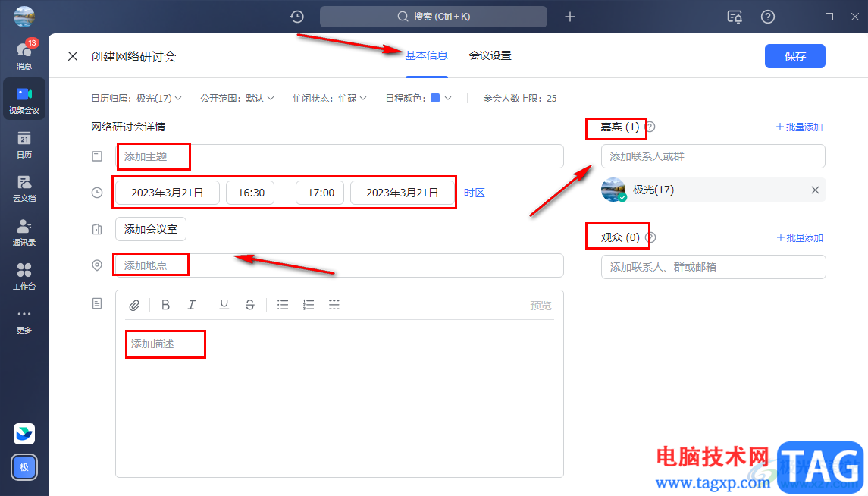Viewport: 868px width, 496px height.
Task: Focus the guest 添加联系人或群 input
Action: click(x=713, y=156)
